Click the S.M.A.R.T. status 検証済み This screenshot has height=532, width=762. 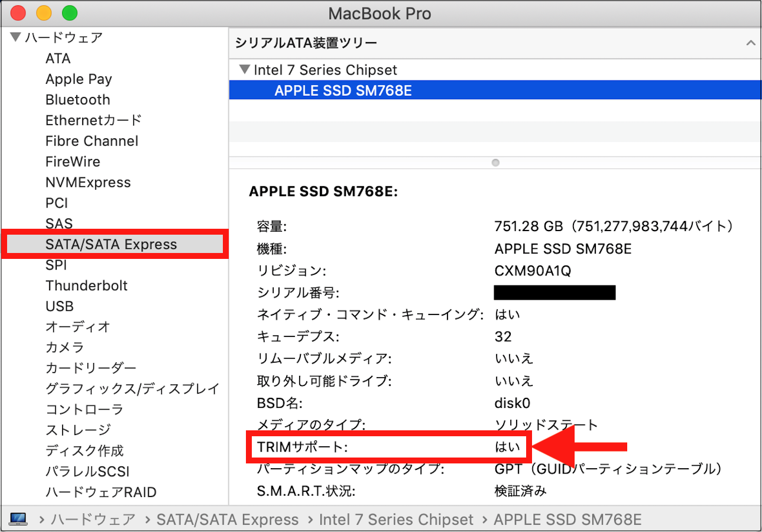pos(520,491)
